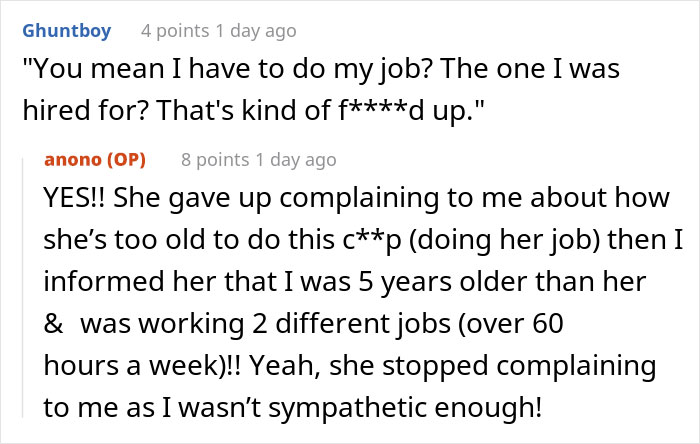This screenshot has width=700, height=444.
Task: Open the anono username profile link
Action: click(73, 159)
